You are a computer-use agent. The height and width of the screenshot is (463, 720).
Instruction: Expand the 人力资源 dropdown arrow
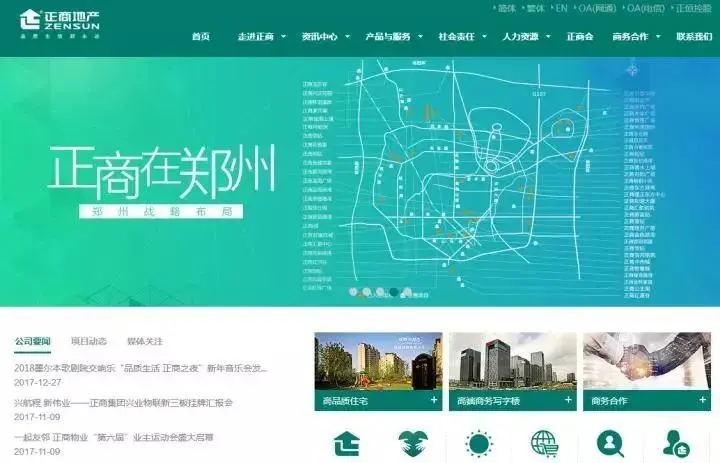click(548, 36)
